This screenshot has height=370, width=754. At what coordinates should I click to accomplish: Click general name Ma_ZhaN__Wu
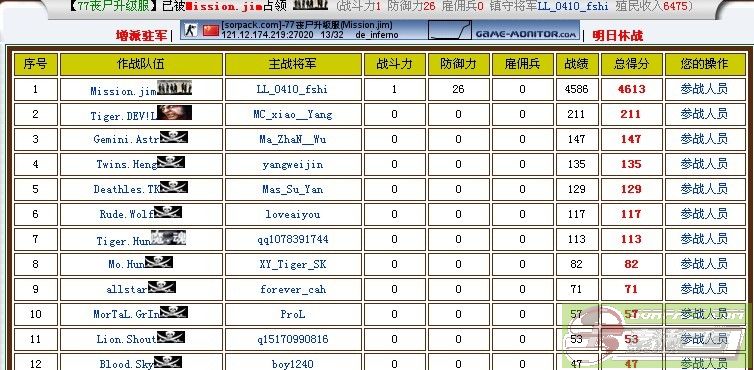tap(292, 140)
